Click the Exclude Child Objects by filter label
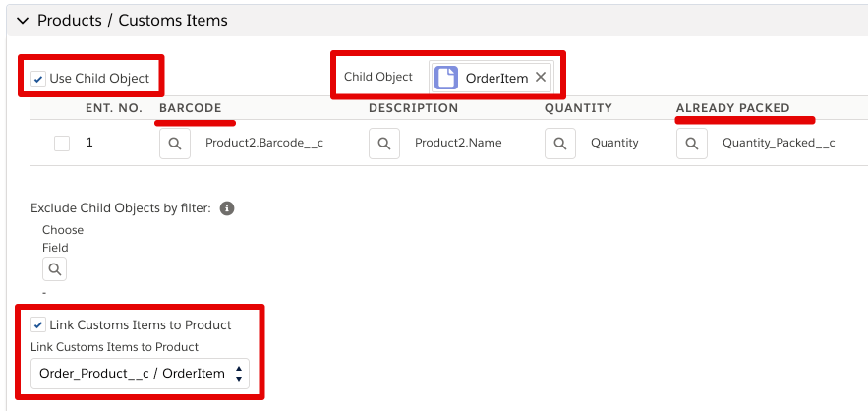868x411 pixels. (x=121, y=208)
